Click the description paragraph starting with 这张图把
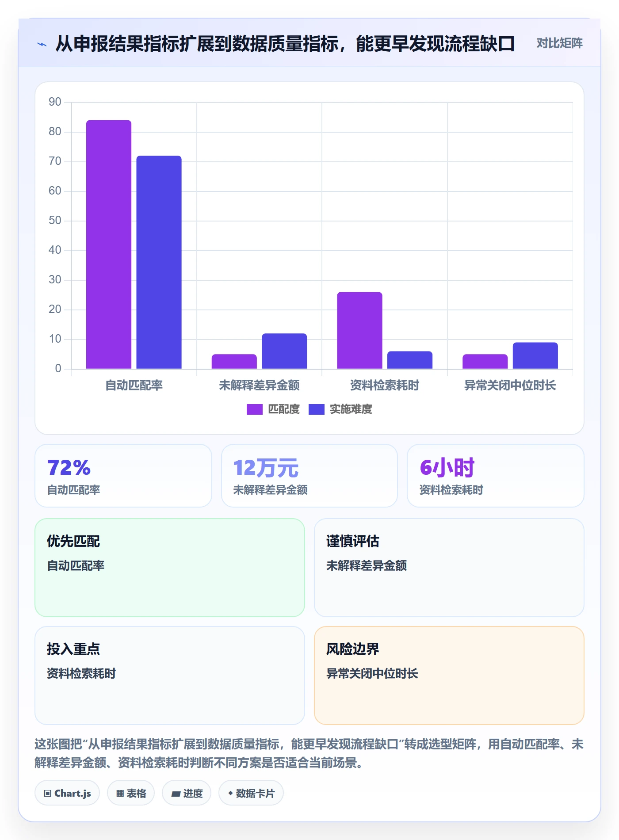Image resolution: width=619 pixels, height=840 pixels. (x=309, y=753)
